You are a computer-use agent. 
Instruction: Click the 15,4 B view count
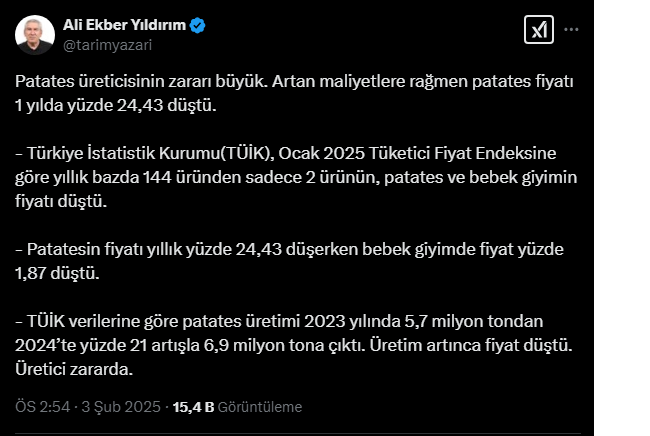click(x=193, y=407)
